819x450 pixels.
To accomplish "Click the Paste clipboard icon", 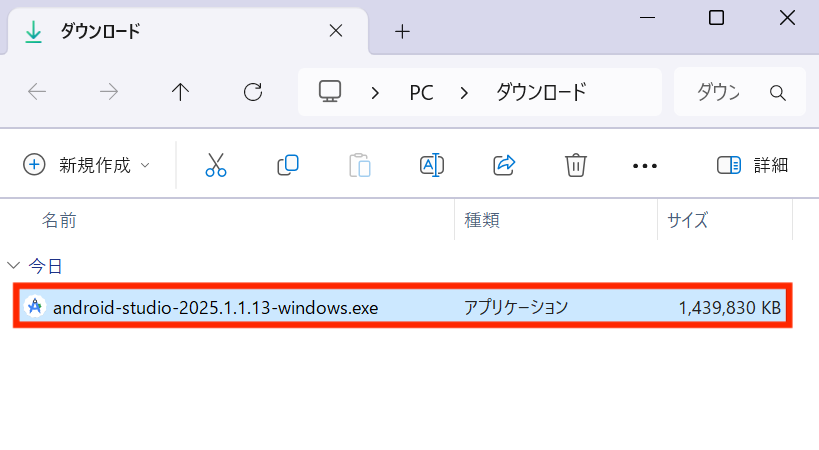I will 360,165.
